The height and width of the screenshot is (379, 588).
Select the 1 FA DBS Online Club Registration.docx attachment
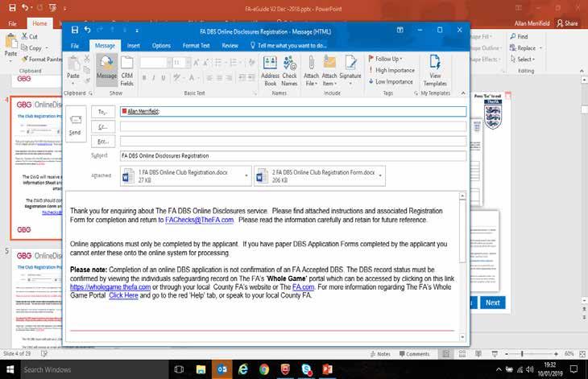182,176
